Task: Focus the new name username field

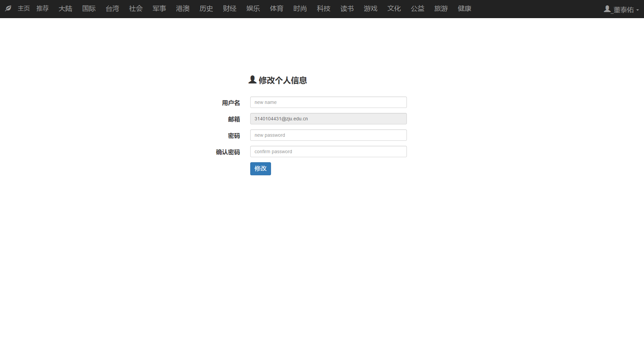Action: (x=328, y=102)
